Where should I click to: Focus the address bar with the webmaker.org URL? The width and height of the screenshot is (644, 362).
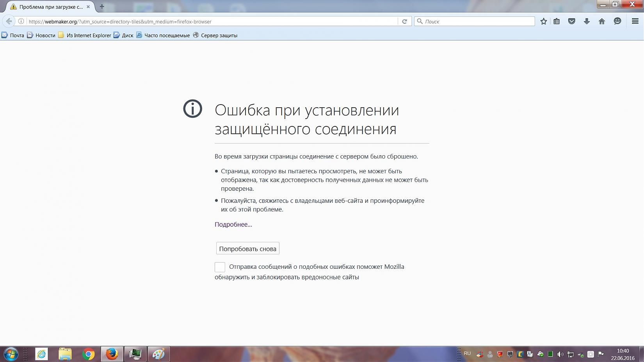(213, 21)
